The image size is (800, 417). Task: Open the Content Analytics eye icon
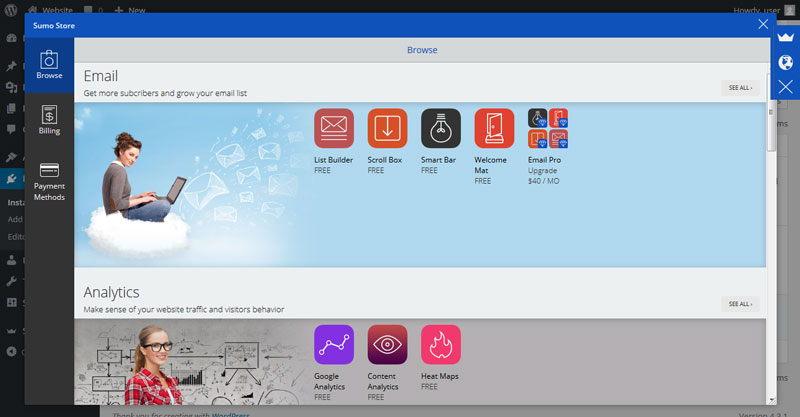(387, 345)
